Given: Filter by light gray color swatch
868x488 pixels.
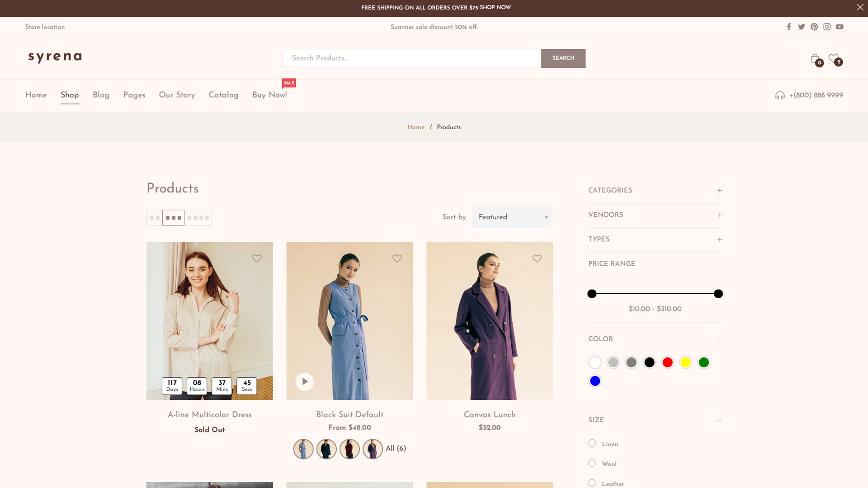Looking at the screenshot, I should pyautogui.click(x=613, y=362).
